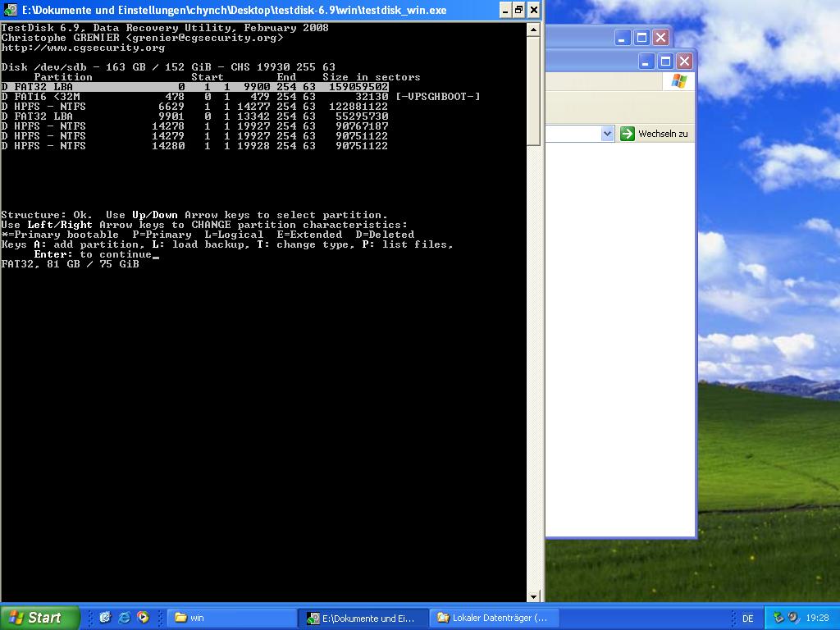This screenshot has height=630, width=840.
Task: Click the [-VPSGHBOOT-] partition label
Action: pyautogui.click(x=438, y=97)
